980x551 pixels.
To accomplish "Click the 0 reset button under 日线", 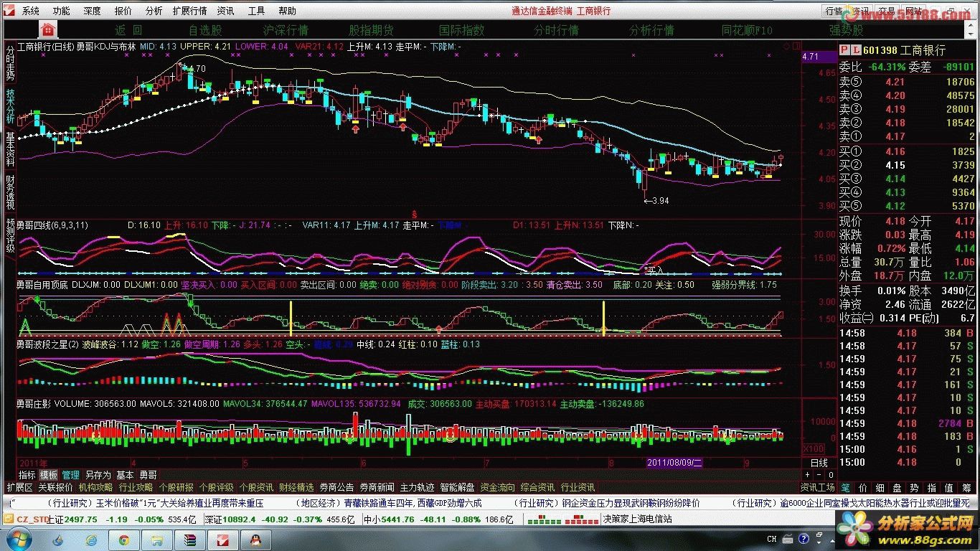I will coord(831,474).
